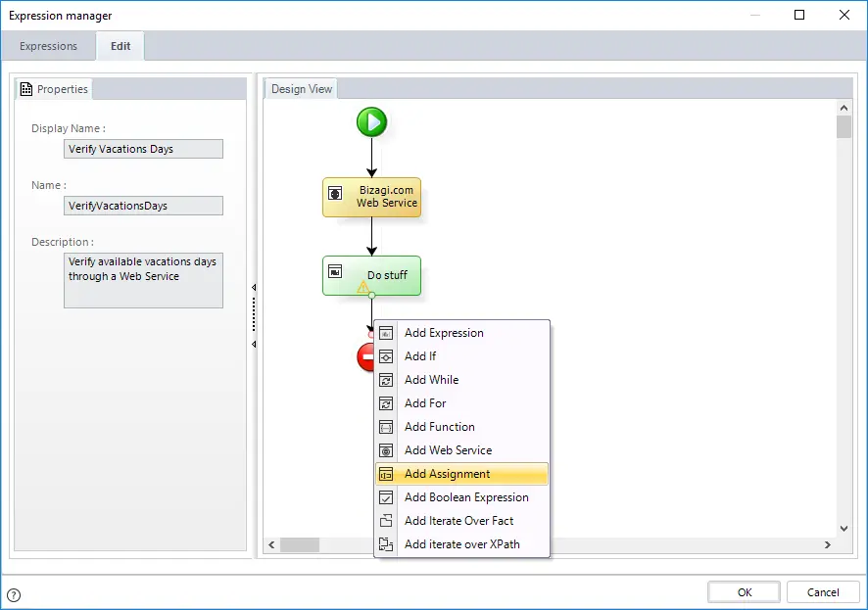Click the warning triangle on Do stuff
868x610 pixels.
[x=363, y=287]
